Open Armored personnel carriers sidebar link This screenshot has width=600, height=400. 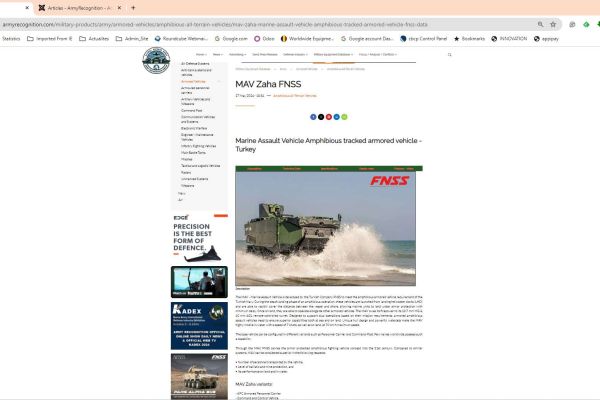(x=196, y=89)
